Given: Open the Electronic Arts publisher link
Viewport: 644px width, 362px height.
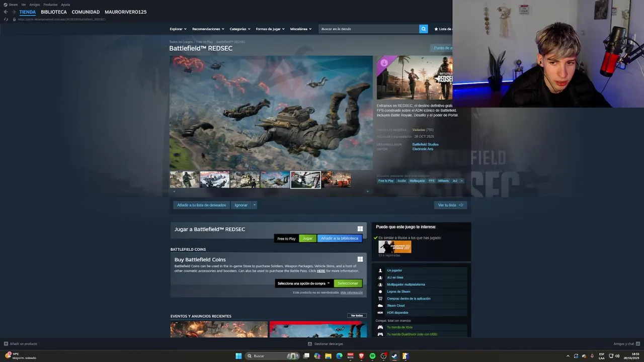Looking at the screenshot, I should click(x=423, y=149).
